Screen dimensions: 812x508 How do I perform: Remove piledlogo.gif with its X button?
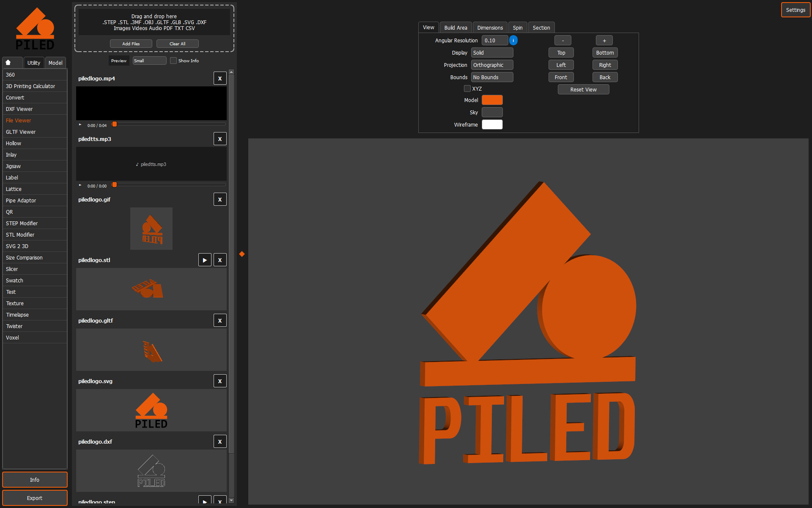click(x=220, y=199)
